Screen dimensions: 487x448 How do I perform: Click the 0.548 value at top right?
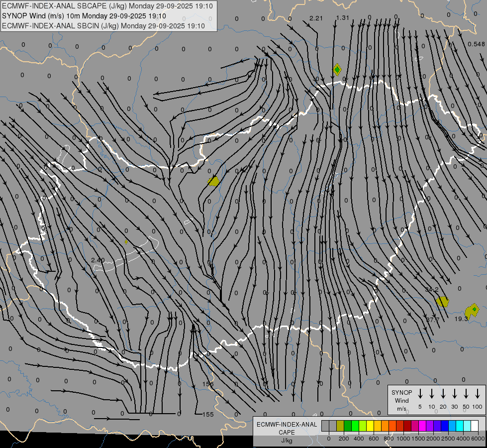click(x=476, y=44)
